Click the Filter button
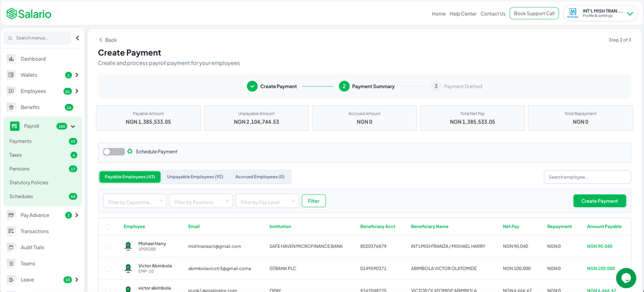Image resolution: width=644 pixels, height=292 pixels. pos(314,201)
